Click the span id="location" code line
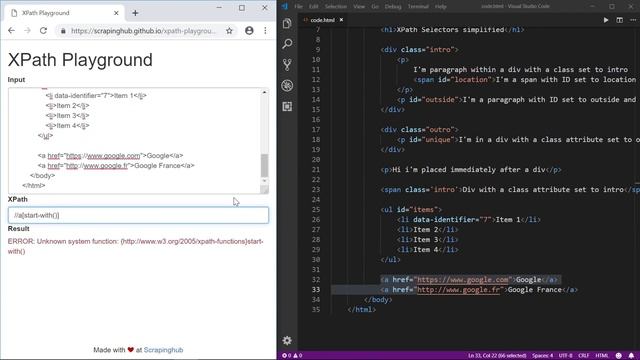The height and width of the screenshot is (360, 640). point(524,80)
